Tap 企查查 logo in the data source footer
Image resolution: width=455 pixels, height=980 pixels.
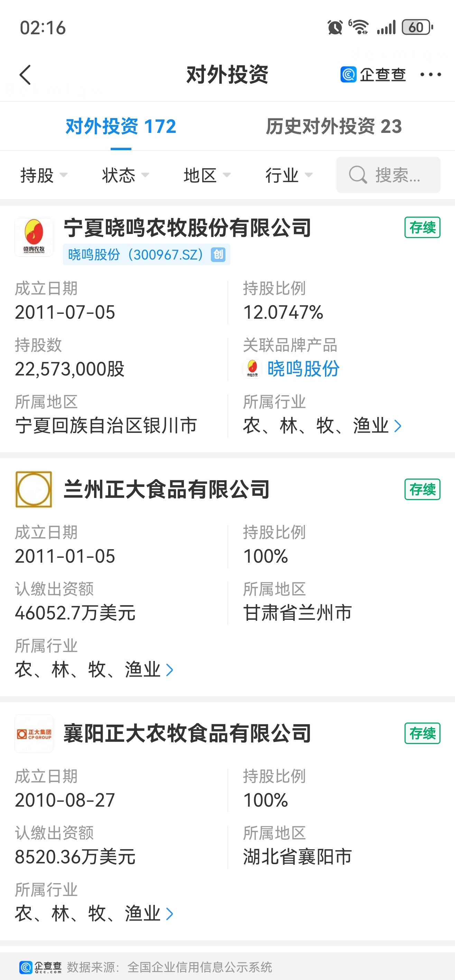(40, 967)
